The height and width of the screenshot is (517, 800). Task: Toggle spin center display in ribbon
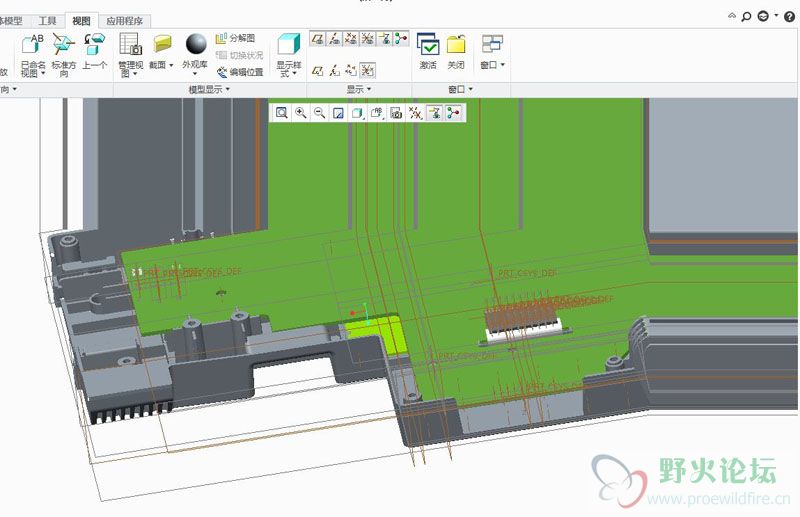coord(401,39)
